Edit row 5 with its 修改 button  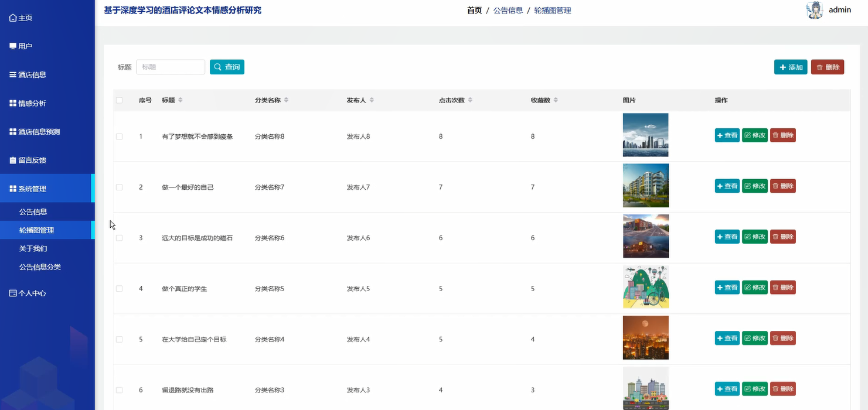[755, 338]
